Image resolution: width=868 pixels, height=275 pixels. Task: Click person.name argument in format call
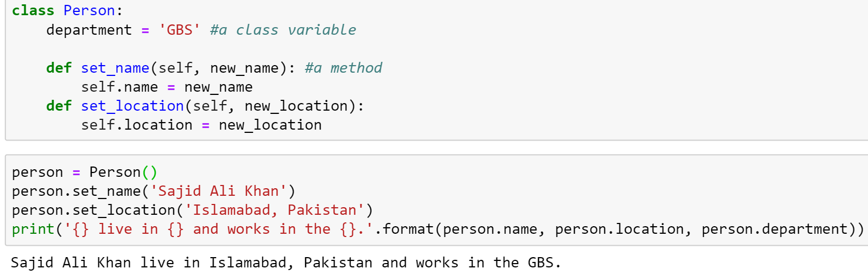(490, 229)
